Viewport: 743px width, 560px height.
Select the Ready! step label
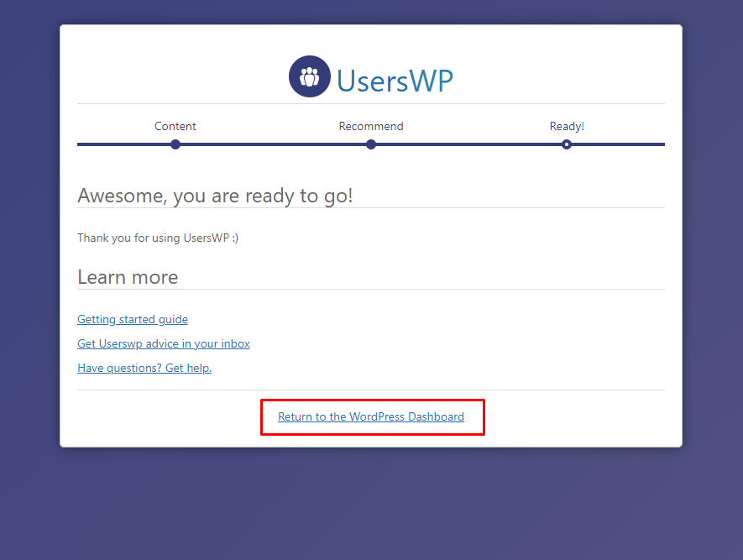(x=567, y=126)
